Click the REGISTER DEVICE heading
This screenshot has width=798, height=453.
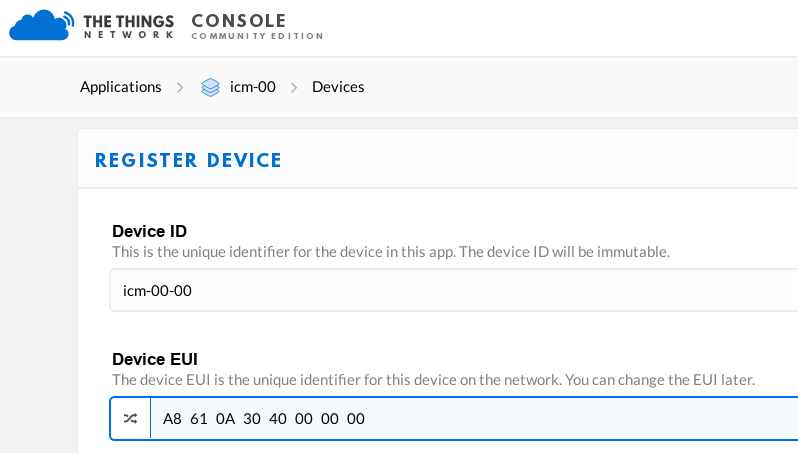point(188,160)
